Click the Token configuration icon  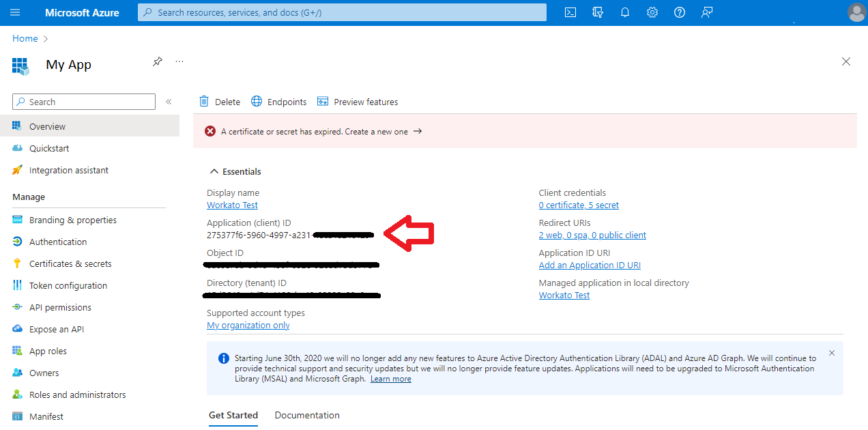pos(18,285)
